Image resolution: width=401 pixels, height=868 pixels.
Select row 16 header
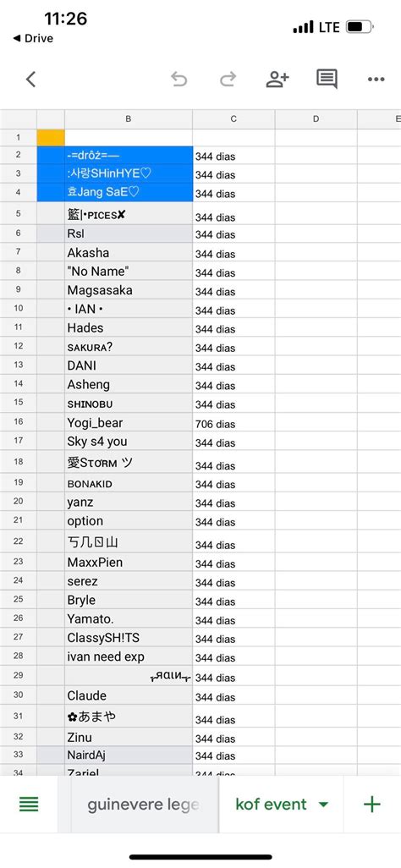pyautogui.click(x=19, y=422)
